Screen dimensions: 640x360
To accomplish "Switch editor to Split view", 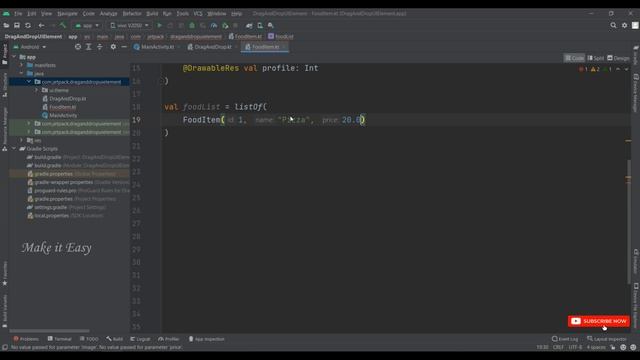I will pyautogui.click(x=596, y=58).
